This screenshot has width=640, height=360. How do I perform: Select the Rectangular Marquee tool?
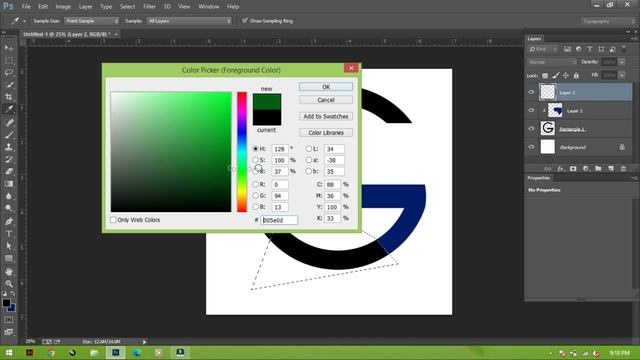[x=9, y=60]
